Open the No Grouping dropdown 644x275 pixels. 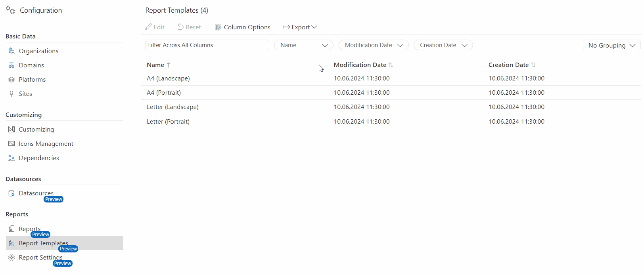(x=612, y=45)
